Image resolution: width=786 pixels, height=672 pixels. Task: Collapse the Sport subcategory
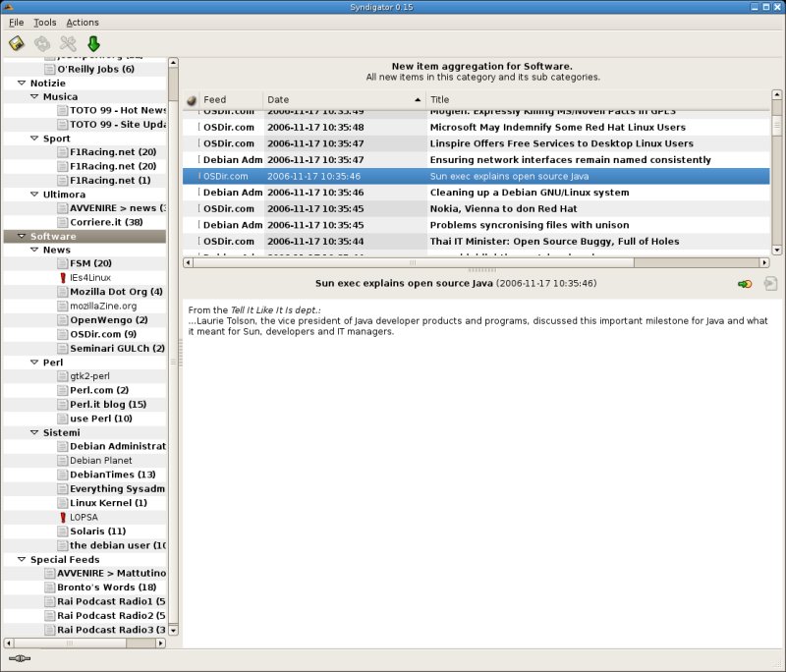[34, 139]
